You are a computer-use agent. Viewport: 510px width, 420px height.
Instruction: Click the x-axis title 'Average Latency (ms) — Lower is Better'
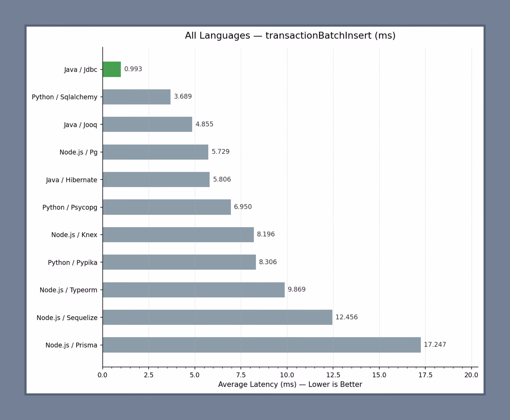click(290, 384)
